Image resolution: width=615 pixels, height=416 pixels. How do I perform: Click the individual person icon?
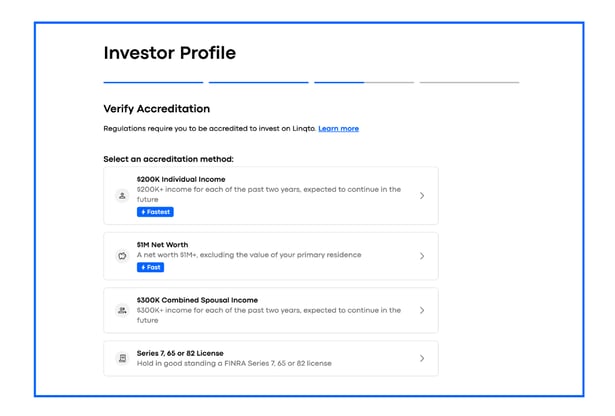(x=122, y=196)
